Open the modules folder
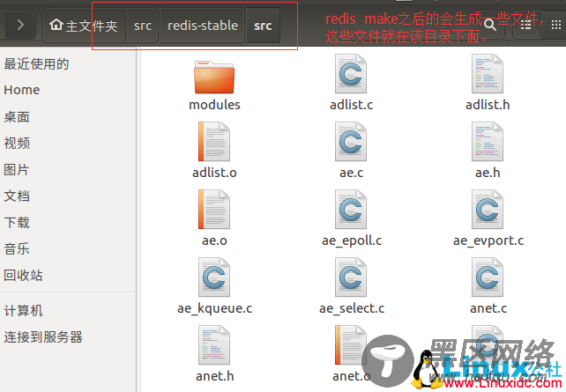The width and height of the screenshot is (566, 392). (214, 78)
